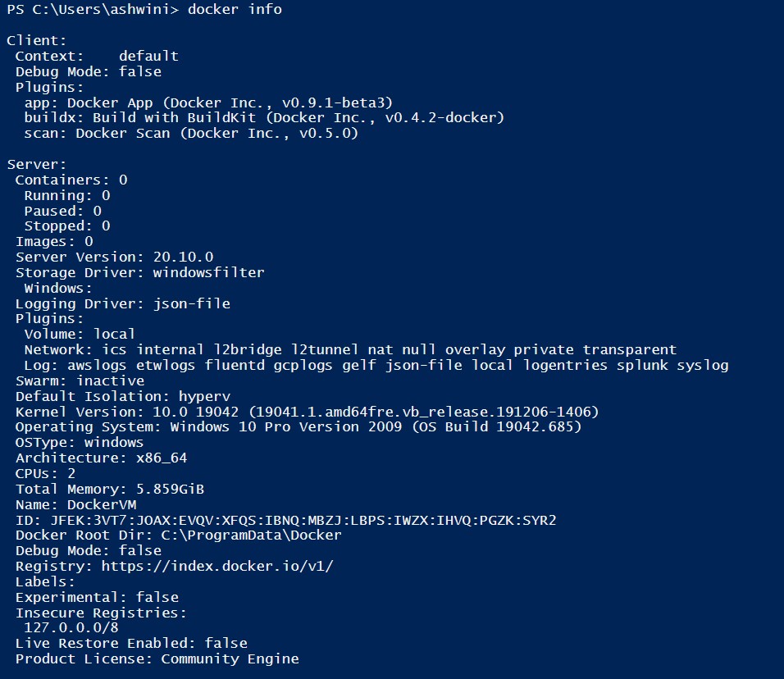Click the Docker registry URL
Image resolution: width=784 pixels, height=679 pixels.
[x=217, y=567]
